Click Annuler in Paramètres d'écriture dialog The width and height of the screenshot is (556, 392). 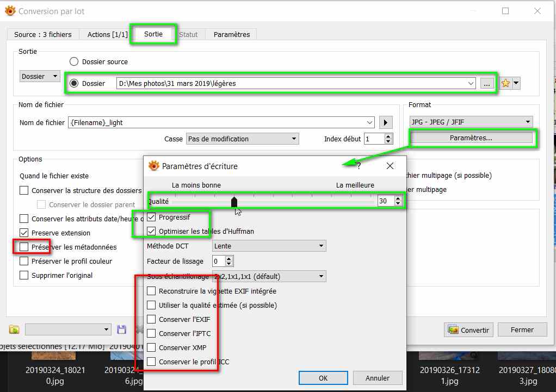pos(378,378)
